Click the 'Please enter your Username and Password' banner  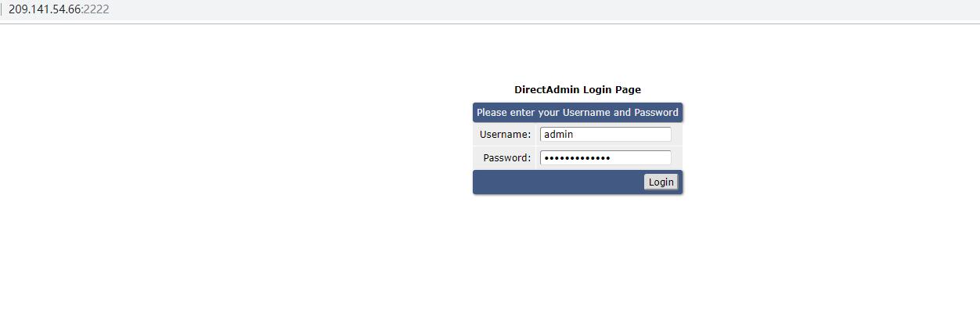pos(578,112)
